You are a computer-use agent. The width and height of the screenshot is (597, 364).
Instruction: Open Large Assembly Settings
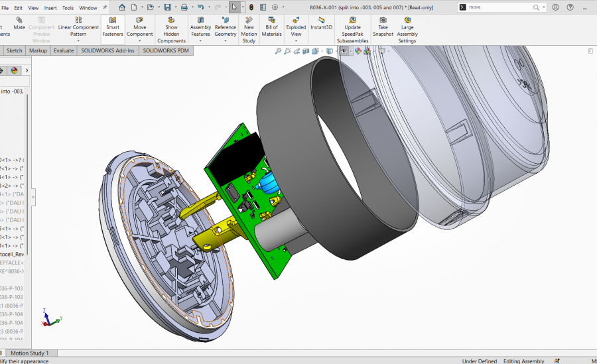pos(407,30)
